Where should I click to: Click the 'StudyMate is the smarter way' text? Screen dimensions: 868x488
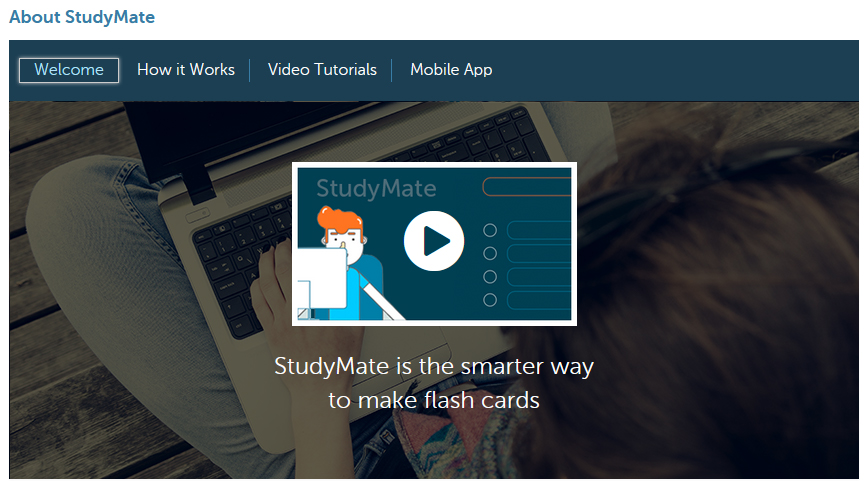(x=434, y=366)
